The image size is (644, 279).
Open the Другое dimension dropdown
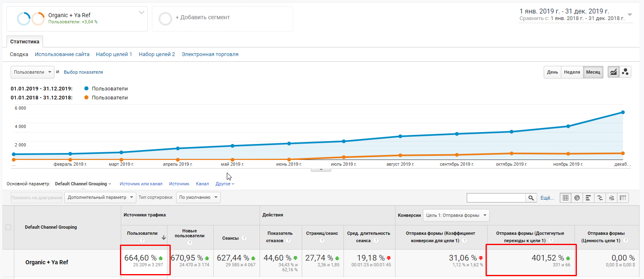coord(225,184)
